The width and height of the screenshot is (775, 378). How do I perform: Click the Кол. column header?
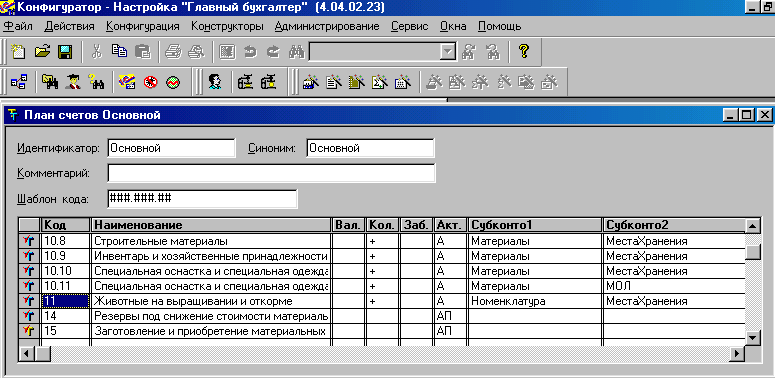click(x=382, y=225)
